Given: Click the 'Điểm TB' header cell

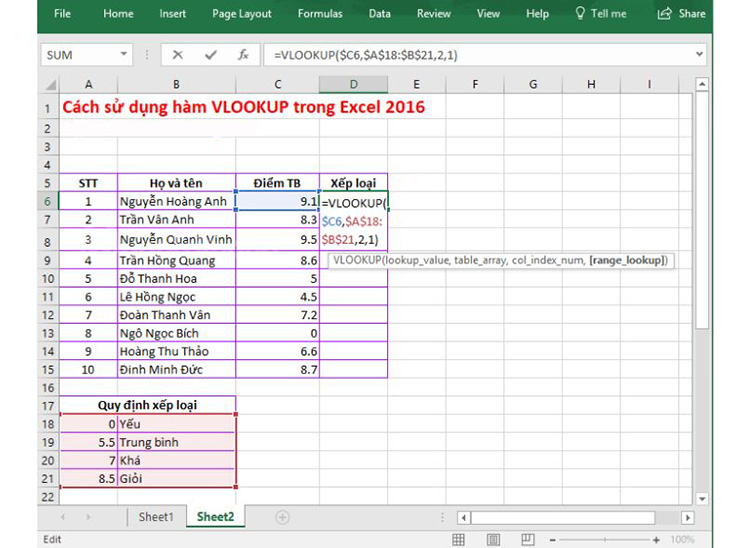Looking at the screenshot, I should click(277, 183).
